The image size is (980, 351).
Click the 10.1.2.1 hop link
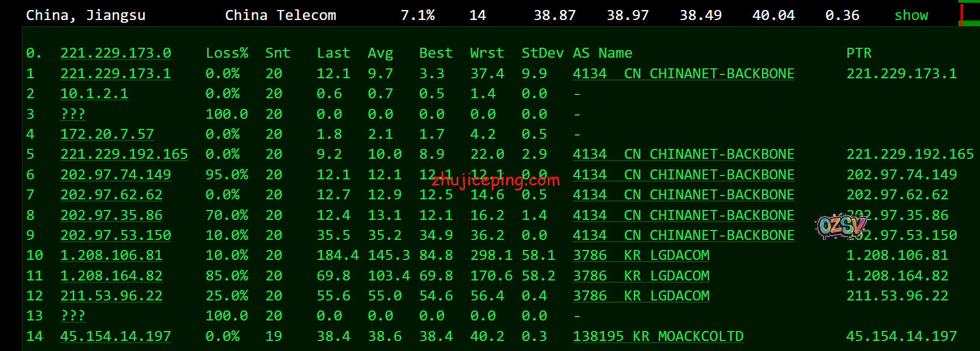(x=94, y=94)
